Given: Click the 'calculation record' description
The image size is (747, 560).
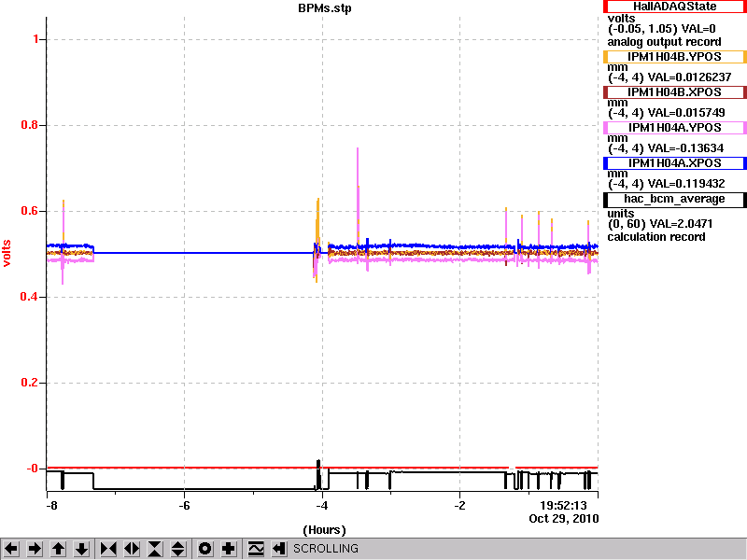Looking at the screenshot, I should pos(656,237).
